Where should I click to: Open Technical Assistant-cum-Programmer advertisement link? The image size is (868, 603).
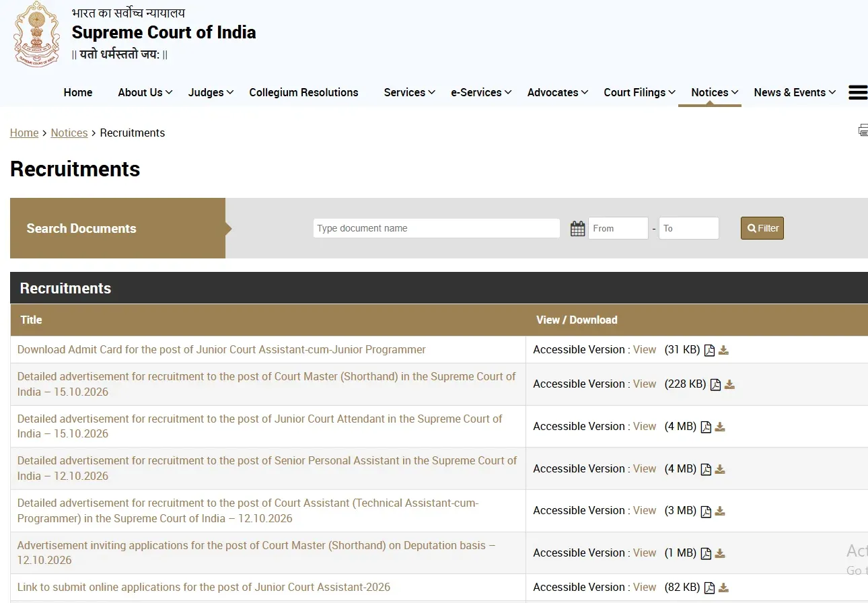(248, 511)
